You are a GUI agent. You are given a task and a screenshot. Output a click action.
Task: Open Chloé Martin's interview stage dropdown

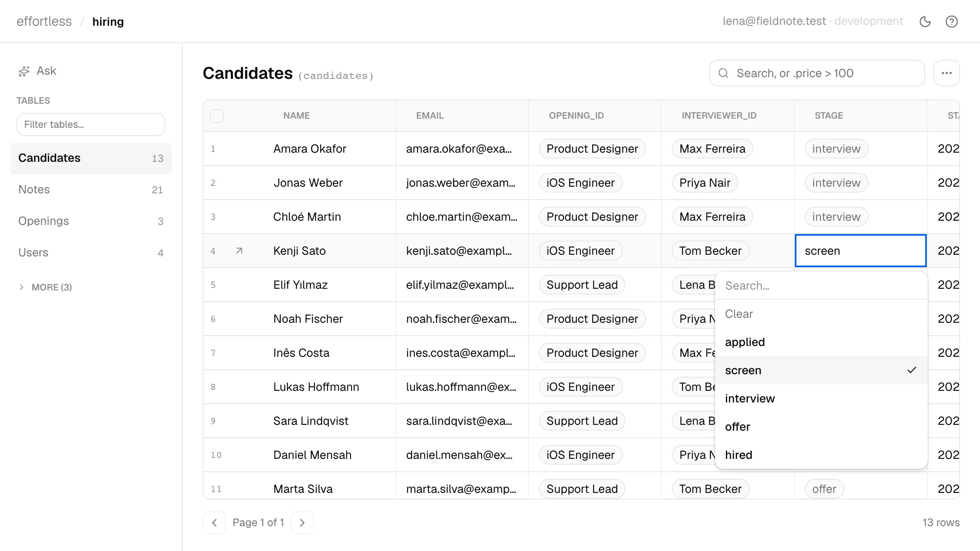pyautogui.click(x=836, y=217)
